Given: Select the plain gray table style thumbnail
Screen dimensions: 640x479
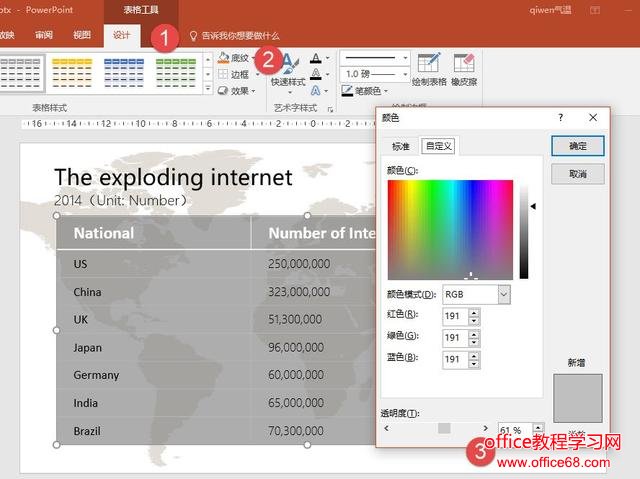Looking at the screenshot, I should pyautogui.click(x=21, y=73).
